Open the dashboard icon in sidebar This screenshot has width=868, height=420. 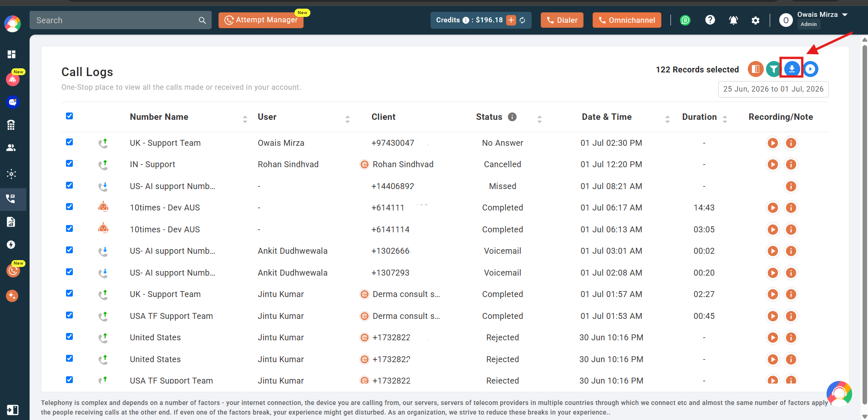click(x=11, y=54)
